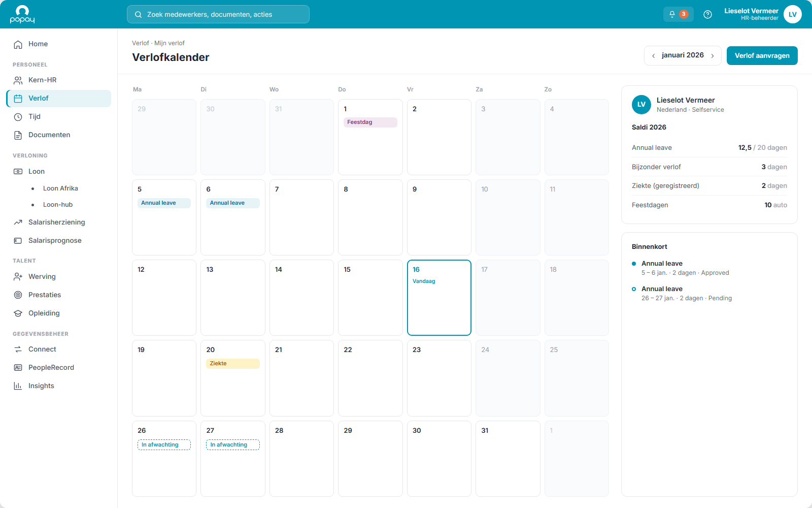Go to previous month

point(654,56)
